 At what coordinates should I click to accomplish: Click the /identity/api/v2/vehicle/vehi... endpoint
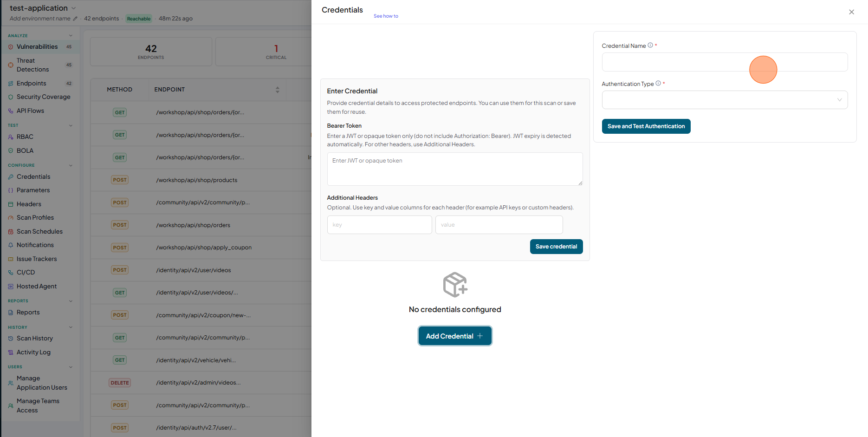196,360
